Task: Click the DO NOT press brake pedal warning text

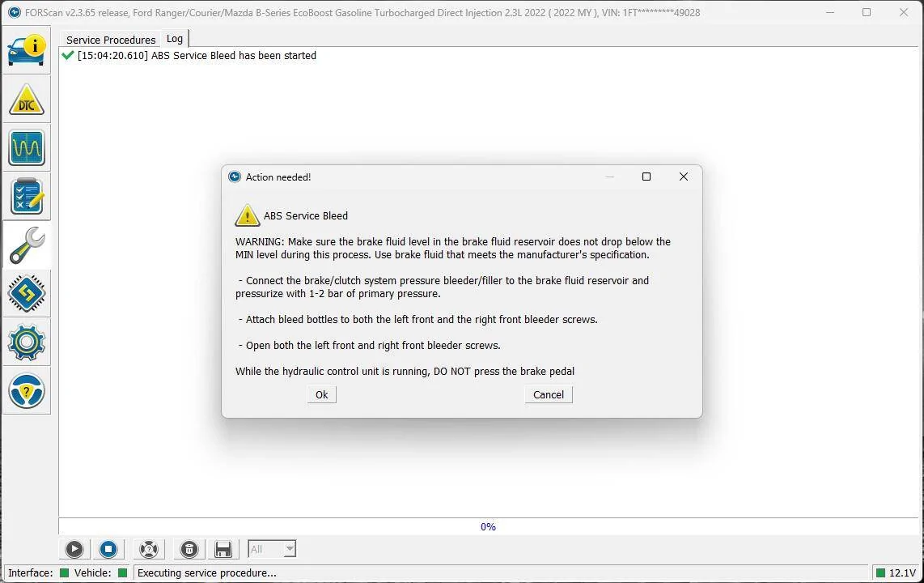Action: tap(405, 372)
